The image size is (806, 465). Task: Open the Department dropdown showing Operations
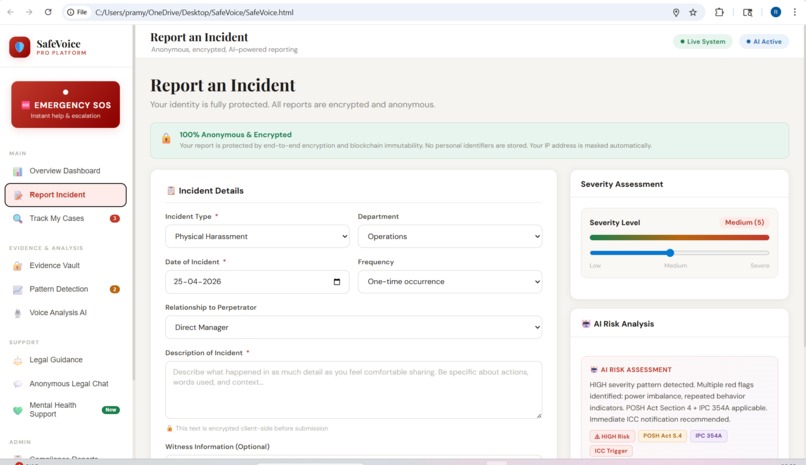pyautogui.click(x=450, y=236)
